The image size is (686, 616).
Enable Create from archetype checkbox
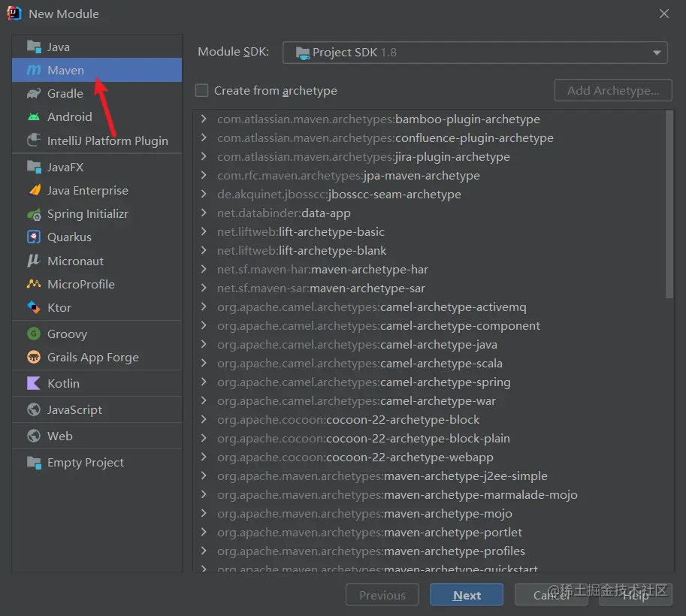201,91
